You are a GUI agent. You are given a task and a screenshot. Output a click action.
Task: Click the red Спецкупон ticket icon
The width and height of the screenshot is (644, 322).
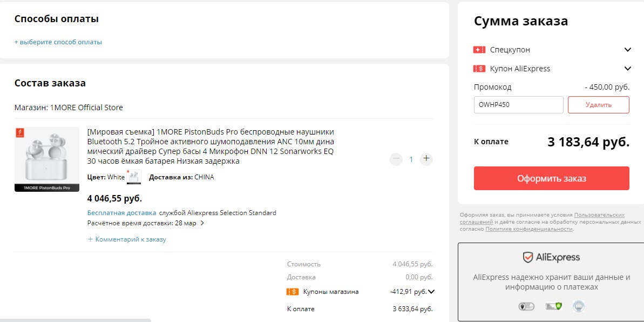479,50
